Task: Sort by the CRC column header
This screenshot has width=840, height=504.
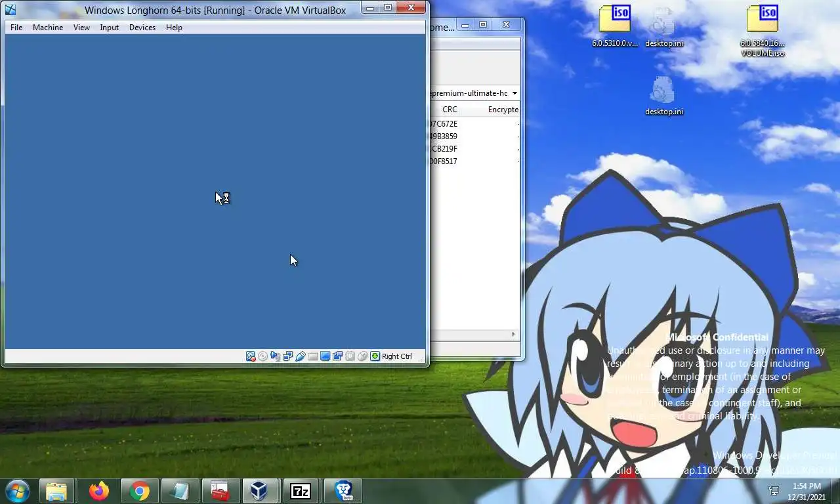Action: point(450,110)
